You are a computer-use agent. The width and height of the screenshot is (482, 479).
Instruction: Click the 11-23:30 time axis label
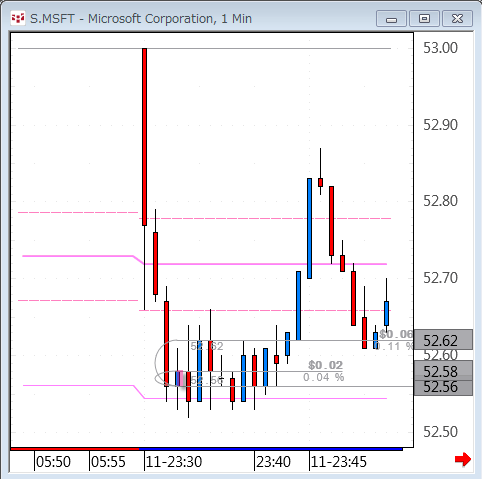pyautogui.click(x=174, y=462)
